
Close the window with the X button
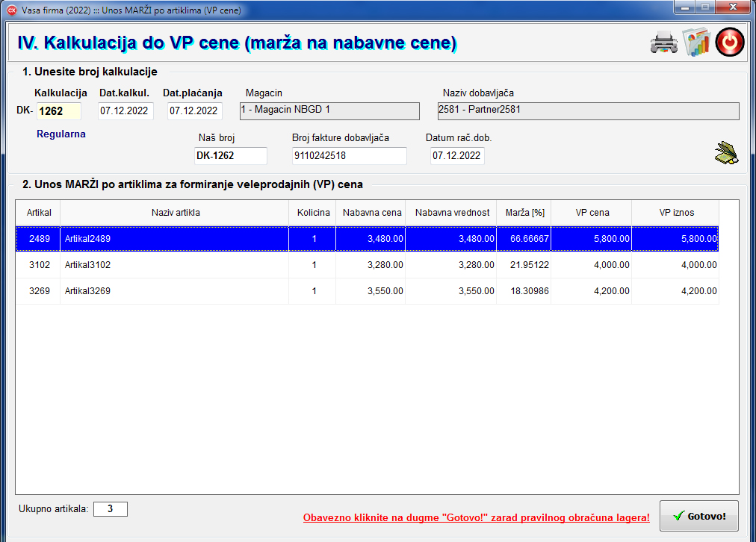pos(733,7)
